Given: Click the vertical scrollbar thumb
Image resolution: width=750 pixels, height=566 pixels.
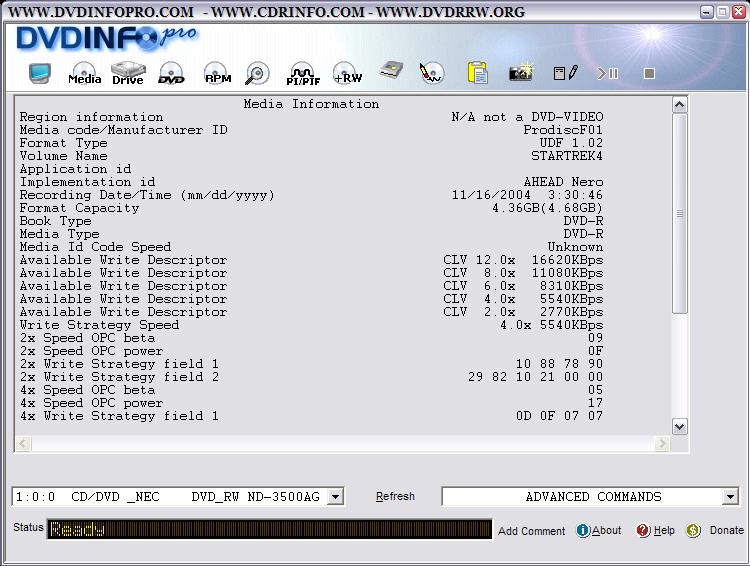Looking at the screenshot, I should point(680,213).
